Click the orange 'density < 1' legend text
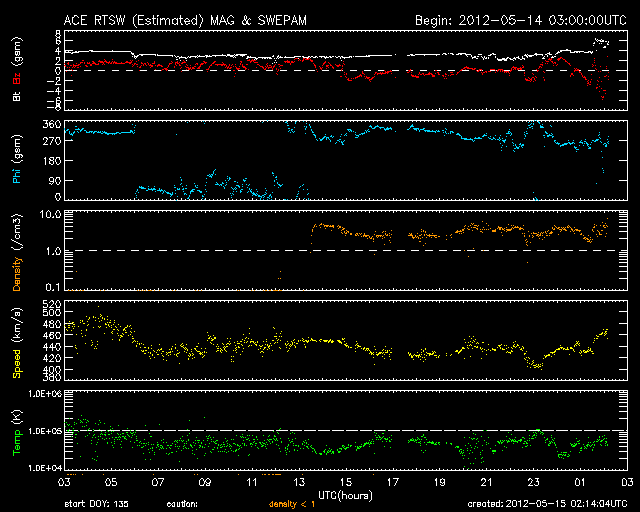The image size is (640, 512). pos(292,504)
